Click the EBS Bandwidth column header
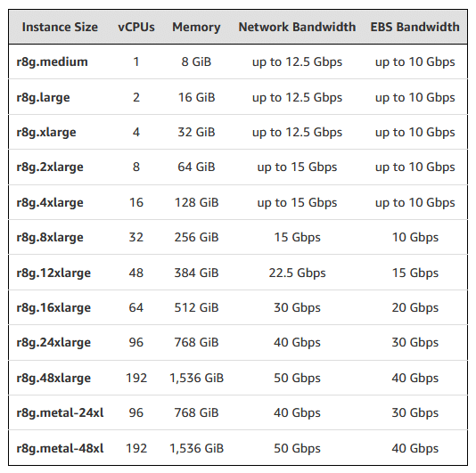Screen dimensions: 476x473 click(414, 27)
